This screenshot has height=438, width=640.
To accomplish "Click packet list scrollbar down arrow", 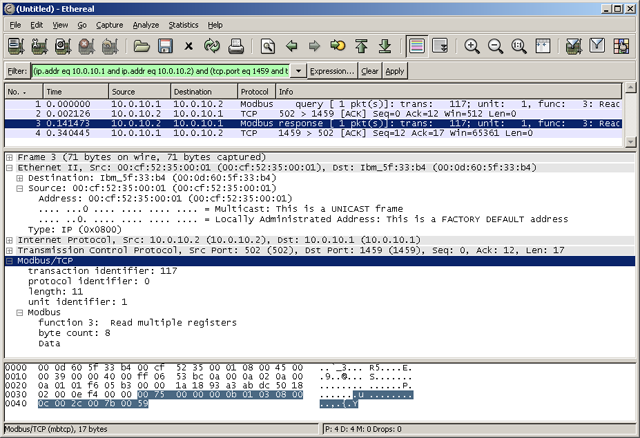I will 630,142.
